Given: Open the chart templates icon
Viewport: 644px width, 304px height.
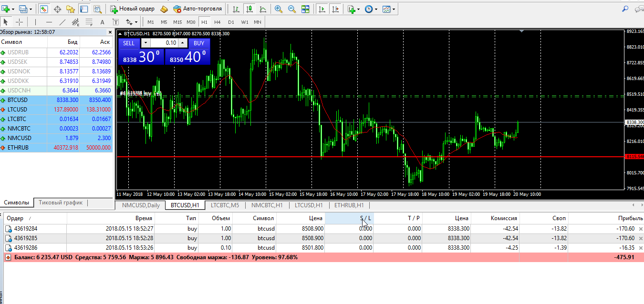Looking at the screenshot, I should point(386,9).
